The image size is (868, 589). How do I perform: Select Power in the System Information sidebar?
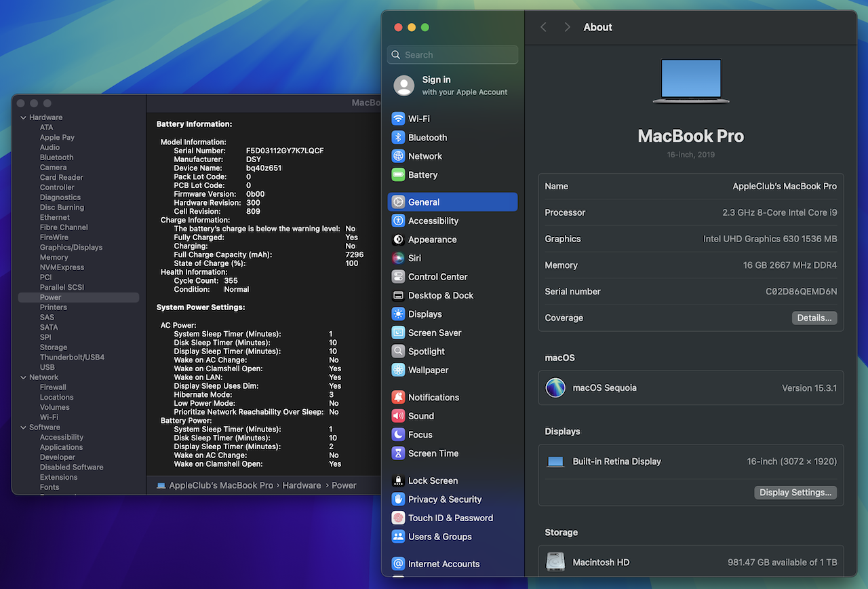coord(79,297)
